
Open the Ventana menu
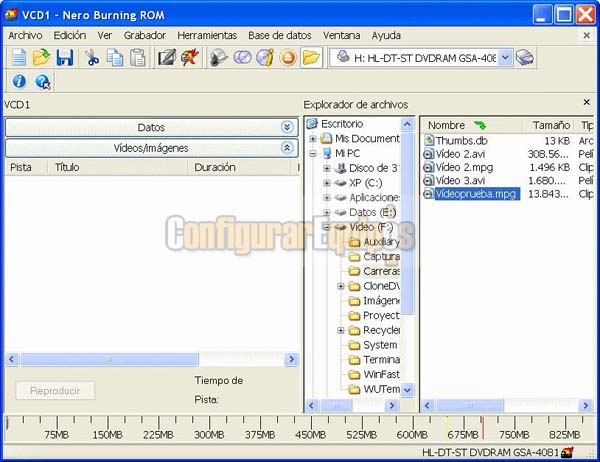coord(341,35)
